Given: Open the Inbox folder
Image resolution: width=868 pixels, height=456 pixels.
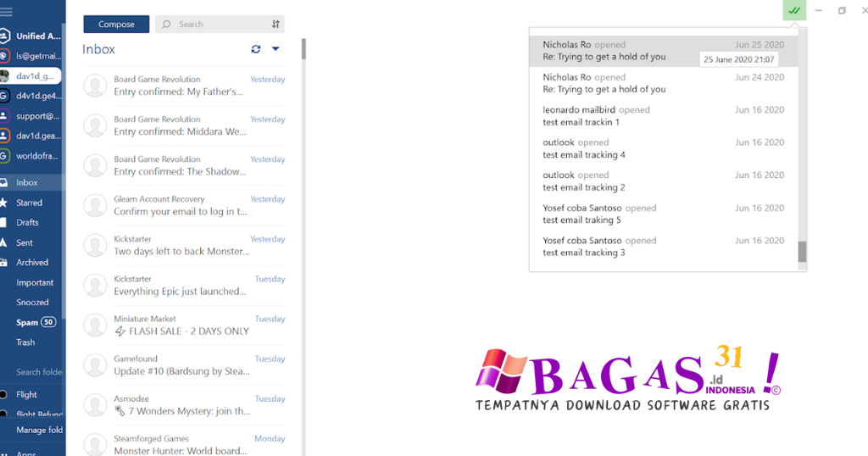Looking at the screenshot, I should click(x=33, y=182).
